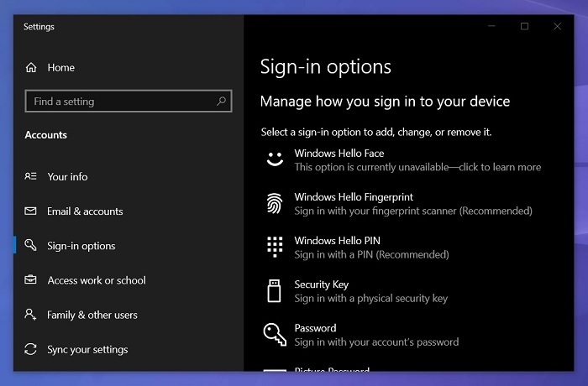Screen dimensions: 588x386
Task: Click the Password key icon
Action: 275,334
